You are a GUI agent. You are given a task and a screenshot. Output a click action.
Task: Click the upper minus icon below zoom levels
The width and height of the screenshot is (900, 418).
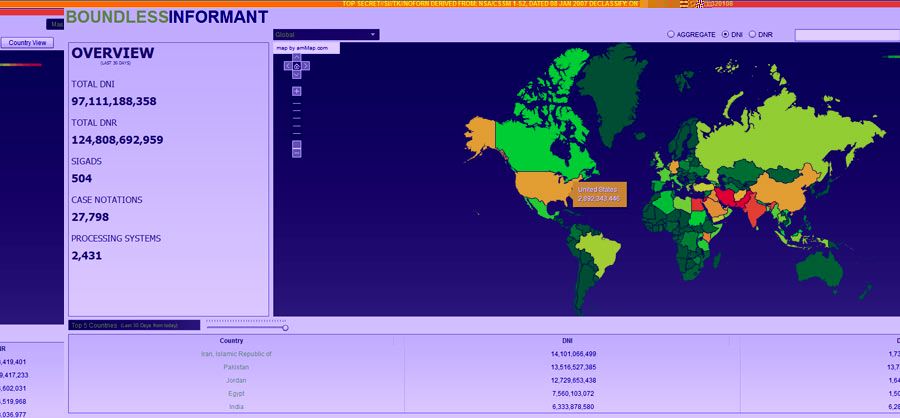(x=297, y=145)
